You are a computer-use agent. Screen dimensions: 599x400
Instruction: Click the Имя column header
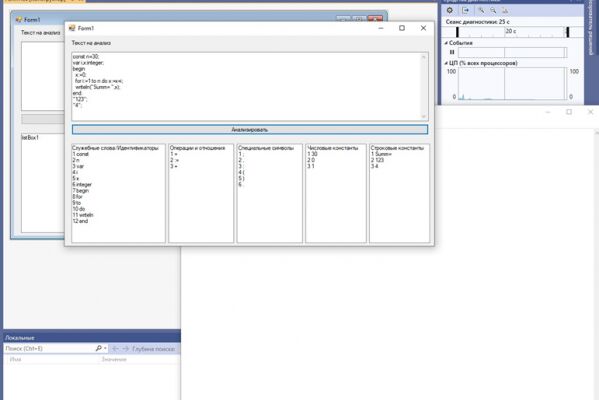(16, 359)
